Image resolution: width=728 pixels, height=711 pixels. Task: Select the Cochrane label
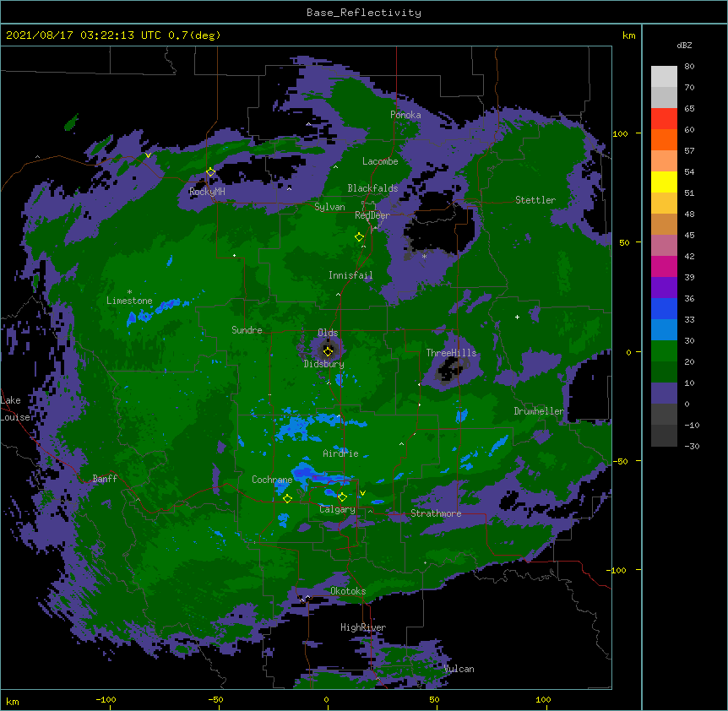point(272,480)
